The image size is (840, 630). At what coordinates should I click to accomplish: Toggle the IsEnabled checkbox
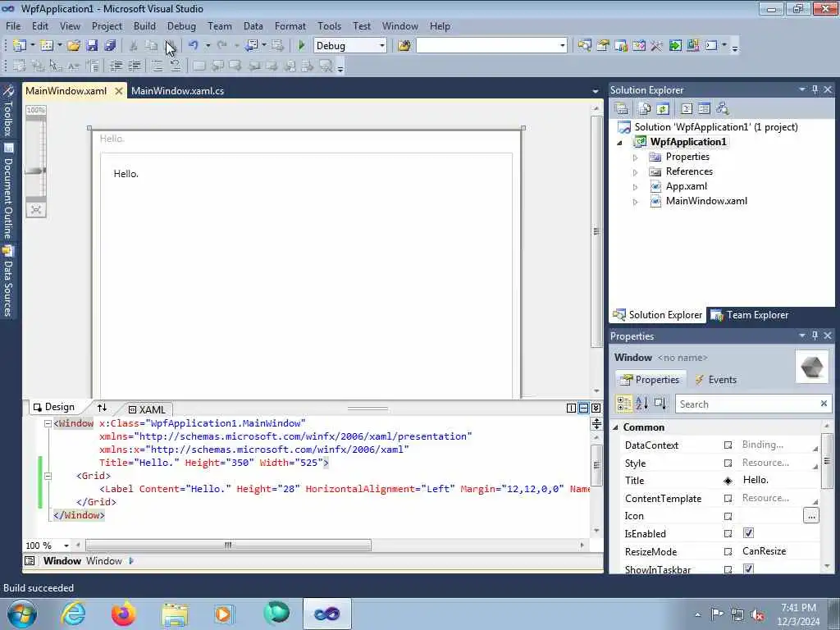tap(748, 533)
